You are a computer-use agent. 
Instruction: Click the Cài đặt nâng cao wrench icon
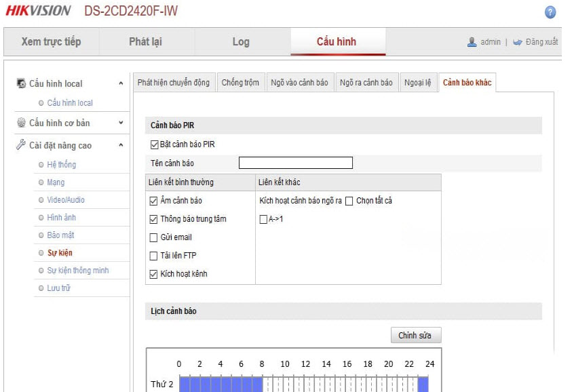[21, 145]
